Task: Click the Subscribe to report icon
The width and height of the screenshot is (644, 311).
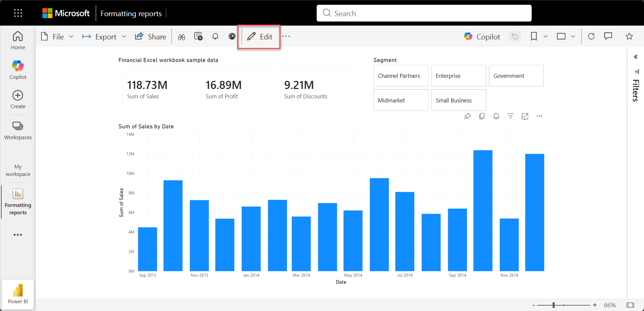Action: point(198,36)
